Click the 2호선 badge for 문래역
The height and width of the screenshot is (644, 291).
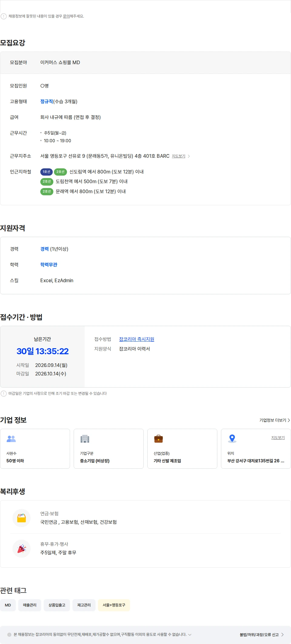[47, 192]
